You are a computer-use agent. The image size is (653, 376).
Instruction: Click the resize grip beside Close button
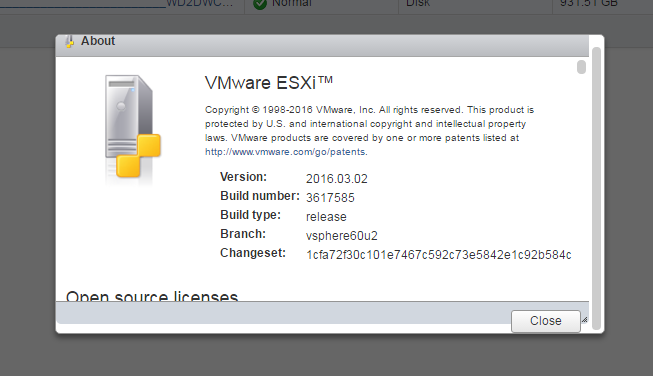584,320
